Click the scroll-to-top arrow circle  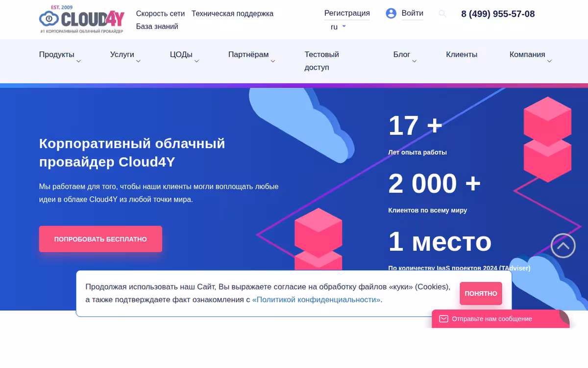[x=563, y=245]
